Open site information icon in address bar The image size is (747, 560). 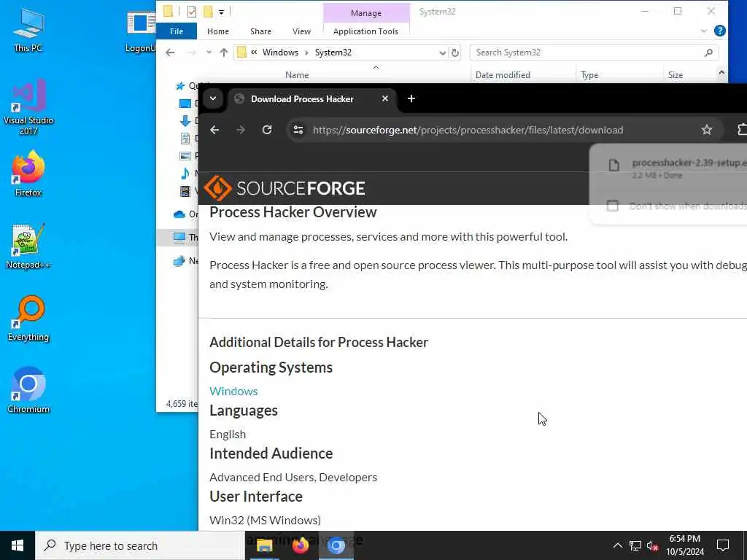(298, 130)
